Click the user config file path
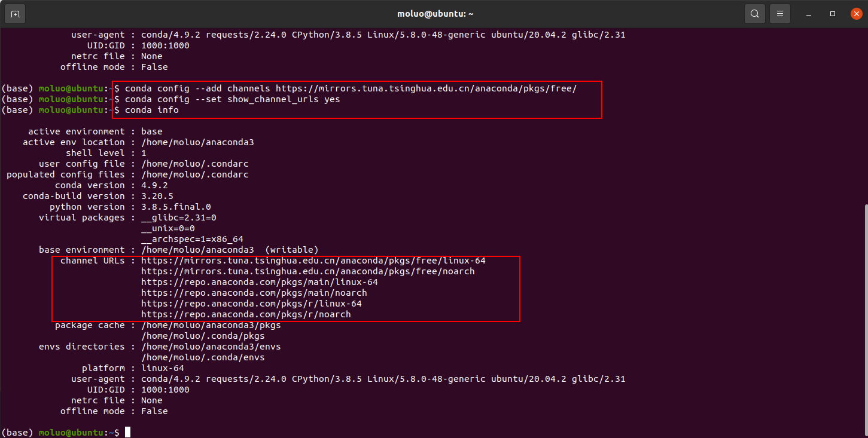 (x=195, y=164)
